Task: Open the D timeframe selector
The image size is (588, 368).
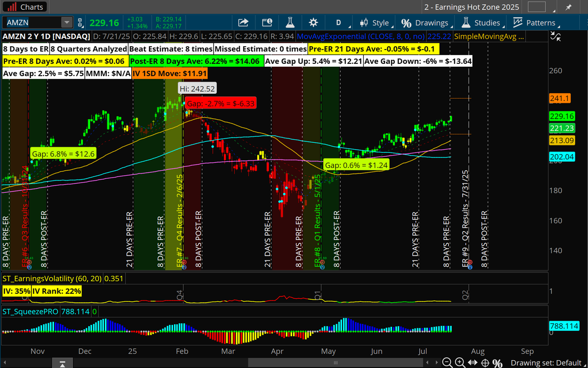Action: 338,23
